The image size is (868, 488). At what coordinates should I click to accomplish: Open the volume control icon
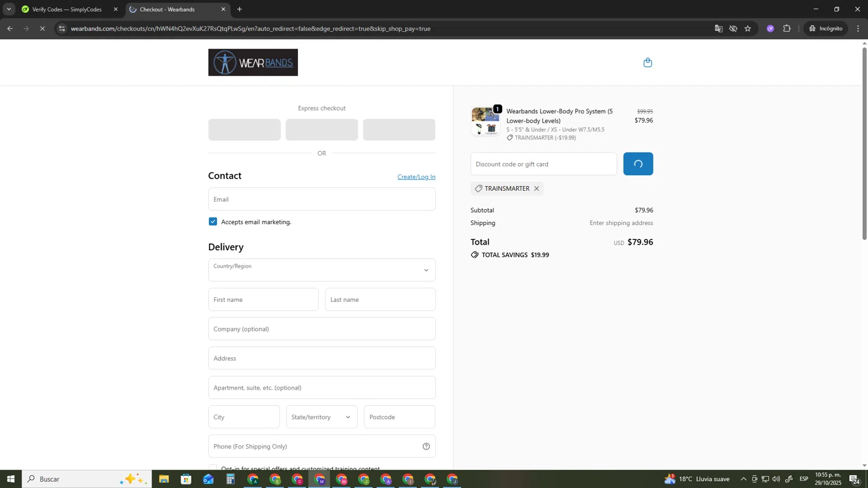(x=776, y=479)
